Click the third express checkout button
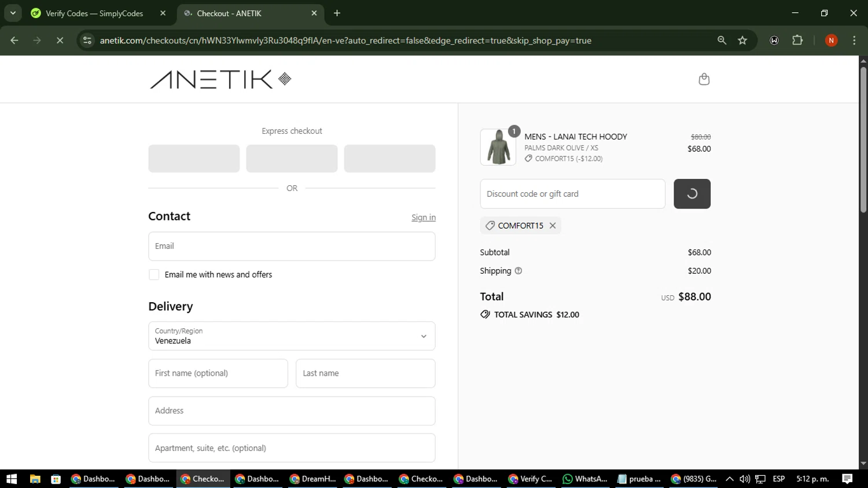 point(389,159)
